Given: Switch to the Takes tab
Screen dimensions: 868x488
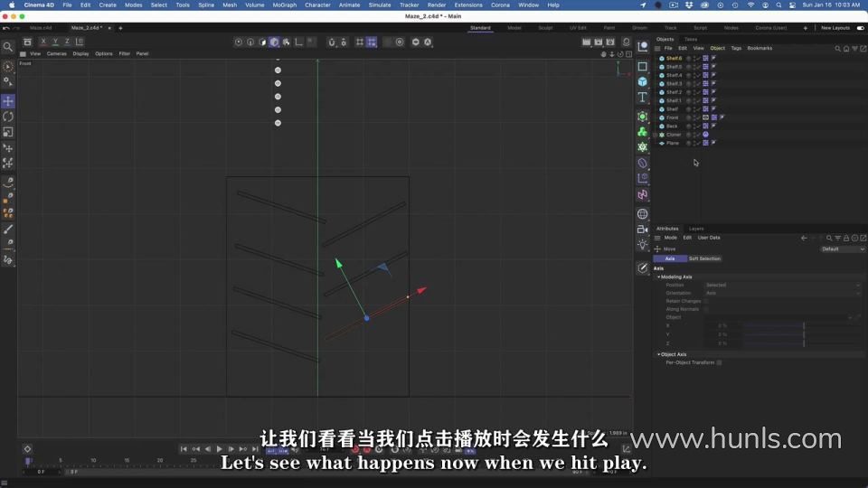Looking at the screenshot, I should point(690,39).
